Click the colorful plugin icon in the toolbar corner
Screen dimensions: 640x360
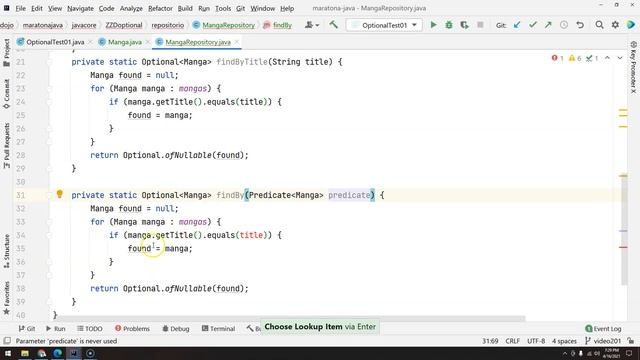click(x=631, y=25)
